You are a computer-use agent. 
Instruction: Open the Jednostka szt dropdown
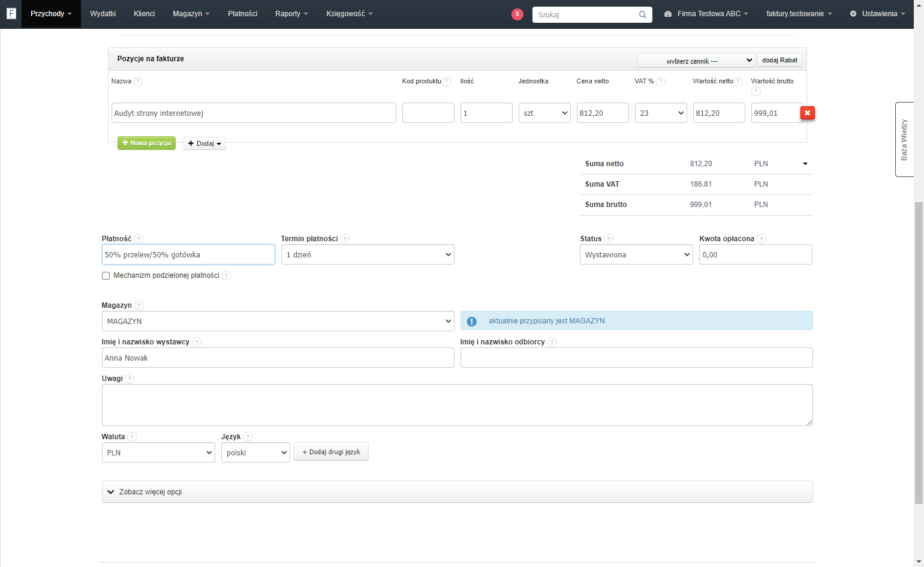click(x=544, y=113)
